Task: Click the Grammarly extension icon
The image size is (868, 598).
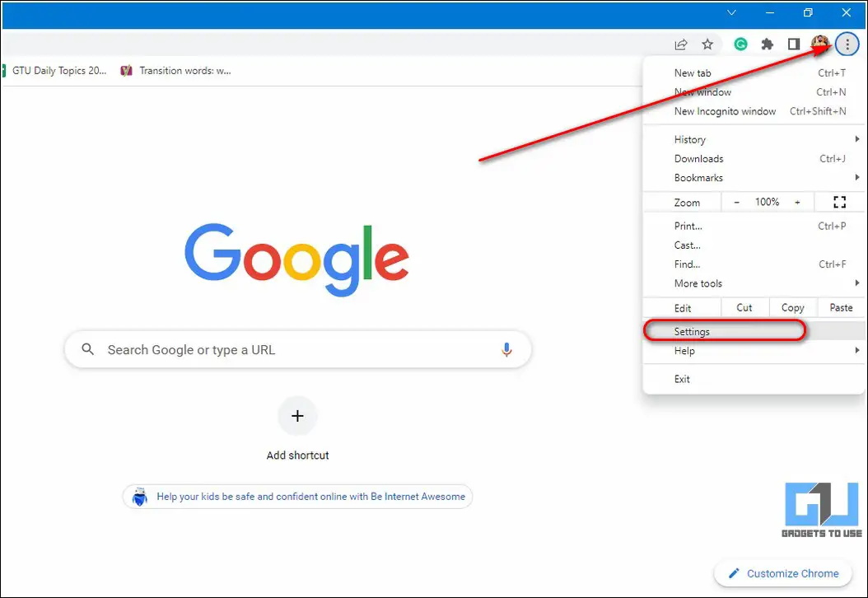Action: [x=740, y=44]
